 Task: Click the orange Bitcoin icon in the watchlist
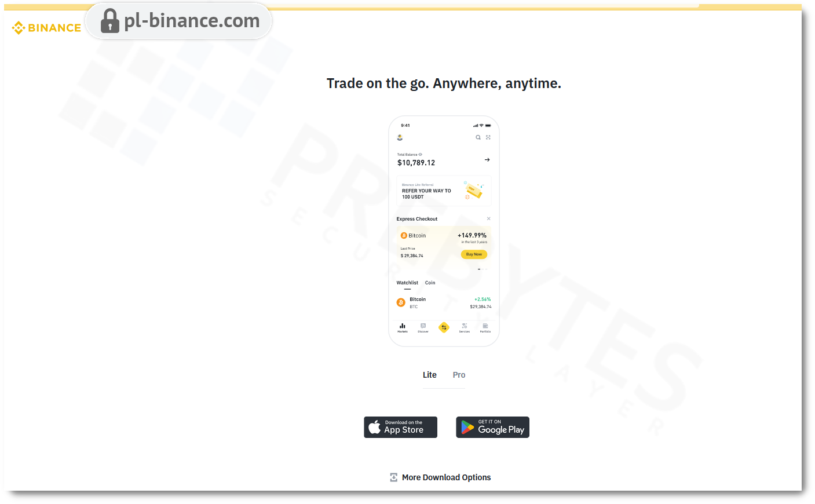(x=401, y=302)
